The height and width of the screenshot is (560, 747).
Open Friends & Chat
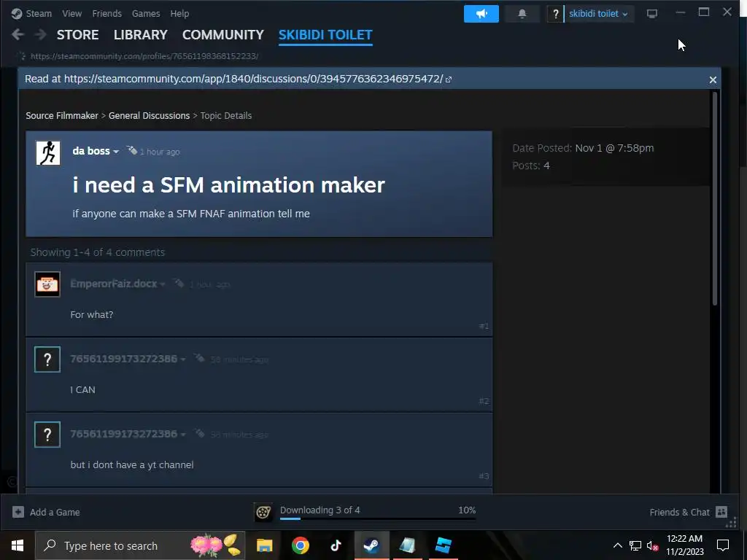click(x=679, y=513)
